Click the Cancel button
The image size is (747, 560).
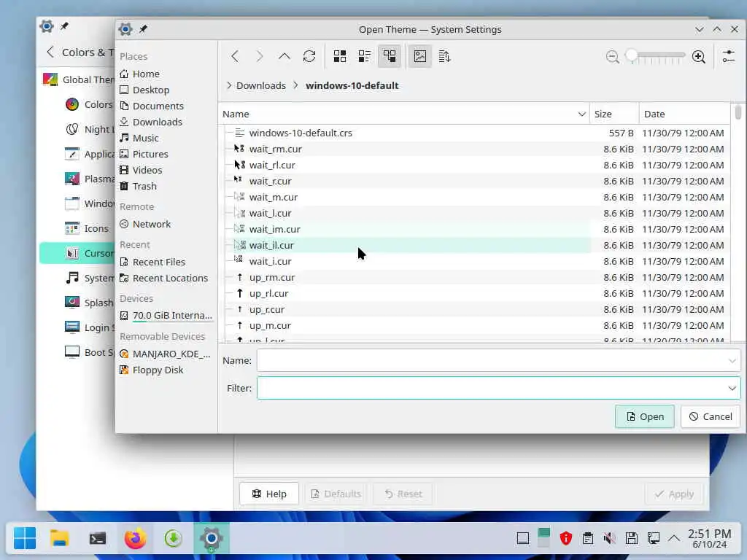coord(711,416)
